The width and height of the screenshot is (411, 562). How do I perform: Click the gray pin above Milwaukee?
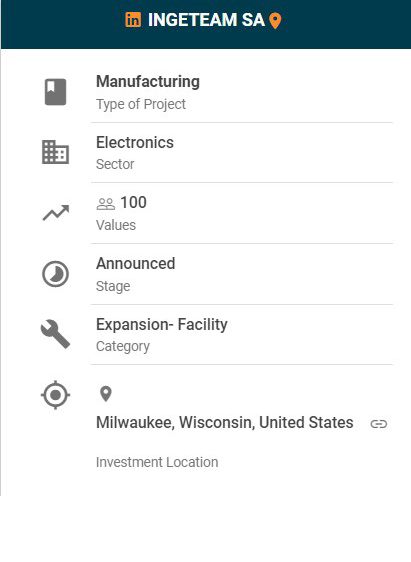pos(106,394)
